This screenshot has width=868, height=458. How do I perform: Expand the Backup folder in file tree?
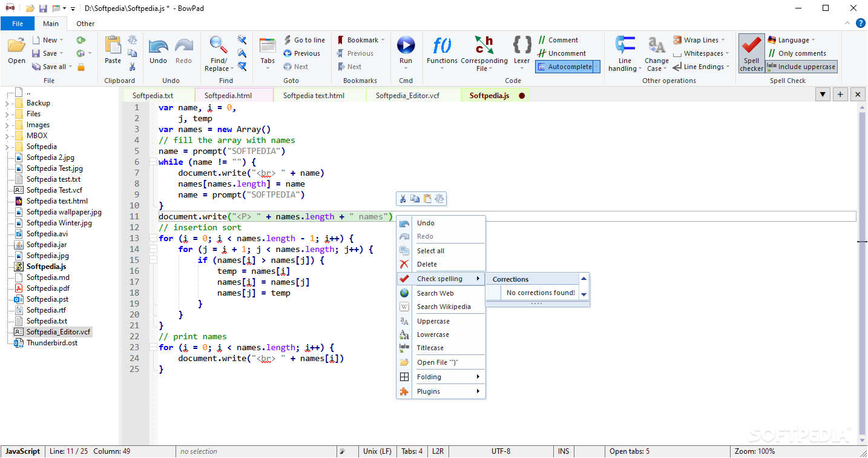point(7,103)
